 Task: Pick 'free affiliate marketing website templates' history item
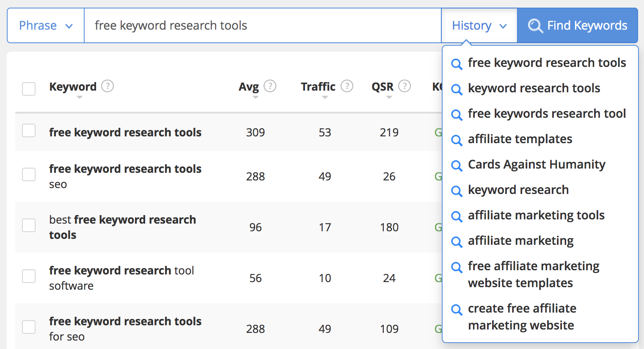tap(533, 274)
